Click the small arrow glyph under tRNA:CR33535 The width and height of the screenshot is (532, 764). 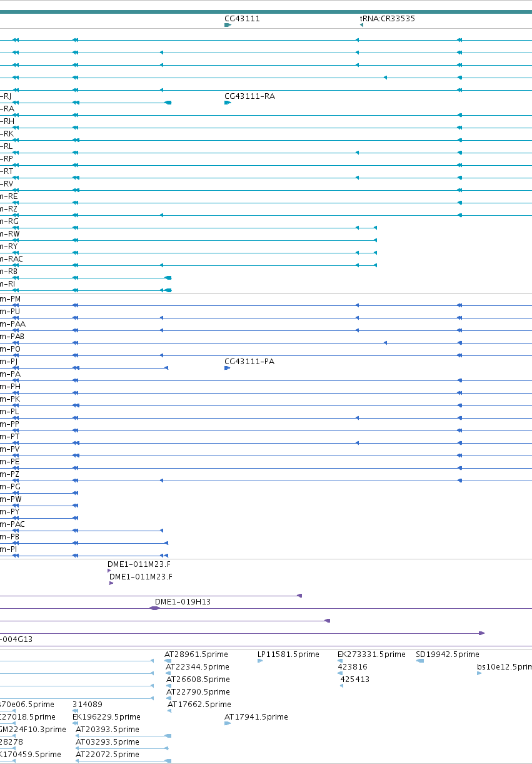(x=361, y=25)
